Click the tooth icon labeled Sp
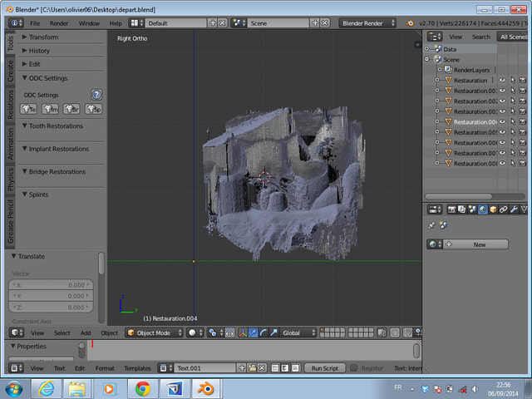Screen dimensions: 532x399 94,109
